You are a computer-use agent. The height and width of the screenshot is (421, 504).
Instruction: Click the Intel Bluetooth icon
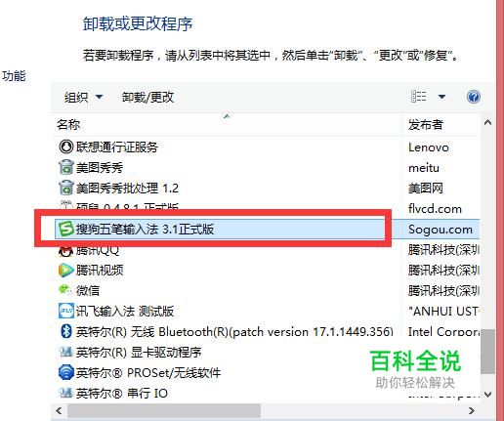pos(66,331)
